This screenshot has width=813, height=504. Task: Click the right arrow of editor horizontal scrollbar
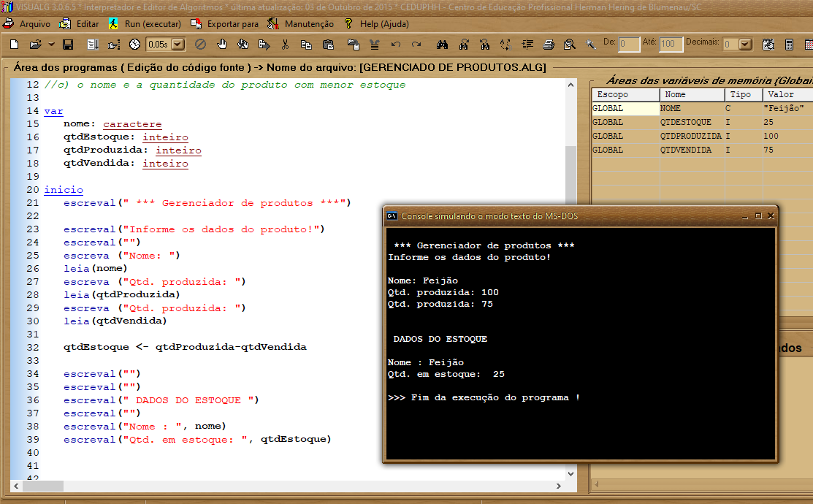(x=558, y=486)
